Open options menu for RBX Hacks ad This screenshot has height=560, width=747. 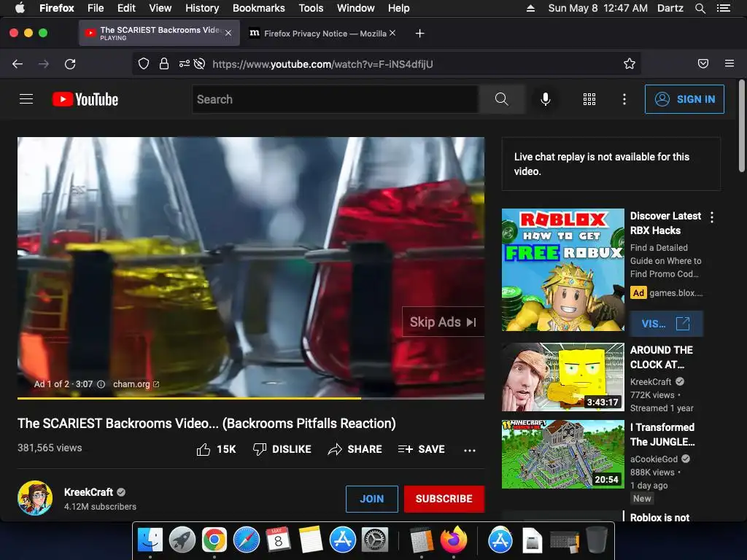[x=712, y=217]
